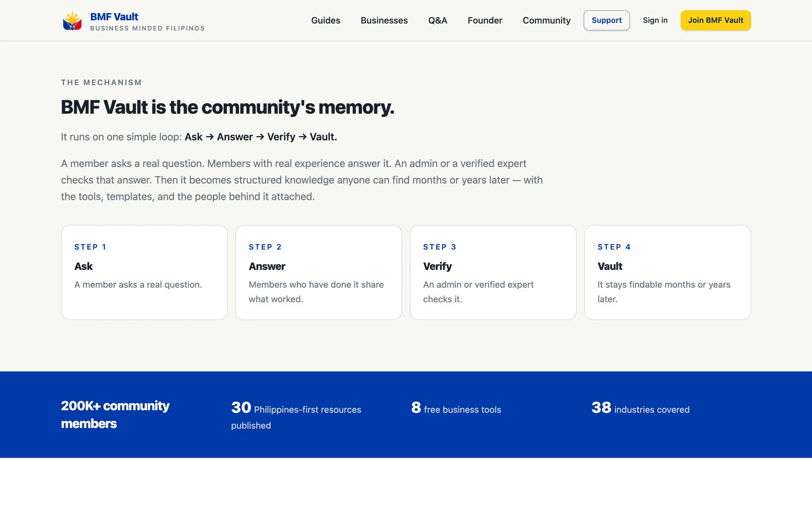The height and width of the screenshot is (508, 812).
Task: Open the Q&A section
Action: click(x=438, y=20)
